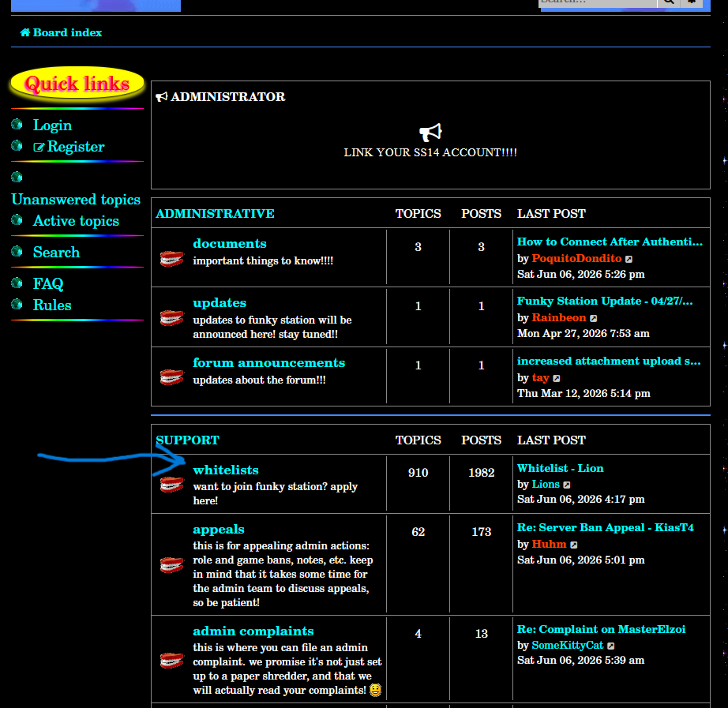Viewport: 728px width, 708px height.
Task: Open the appeals forum
Action: tap(218, 530)
